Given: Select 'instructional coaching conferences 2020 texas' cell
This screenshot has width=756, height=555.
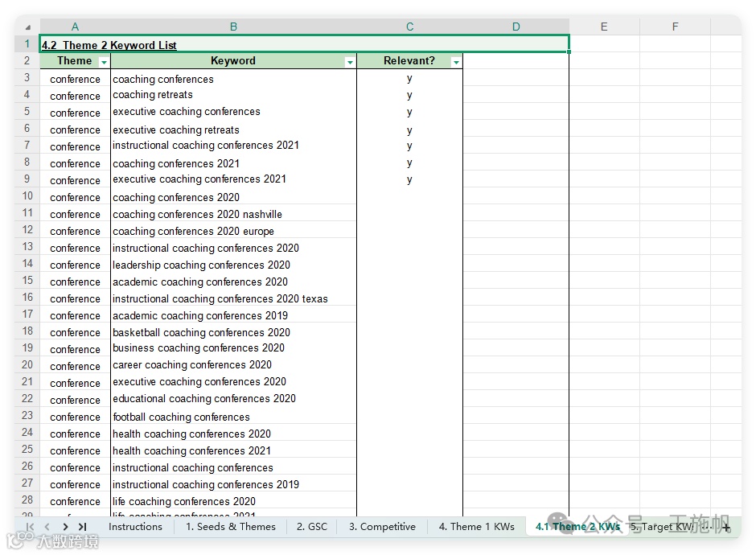Looking at the screenshot, I should pos(234,298).
